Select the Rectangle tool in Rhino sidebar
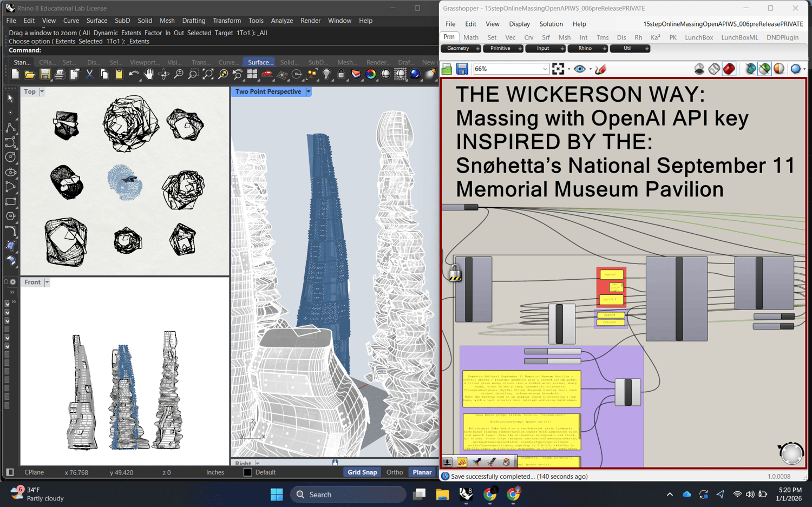This screenshot has height=507, width=812. coord(10,201)
